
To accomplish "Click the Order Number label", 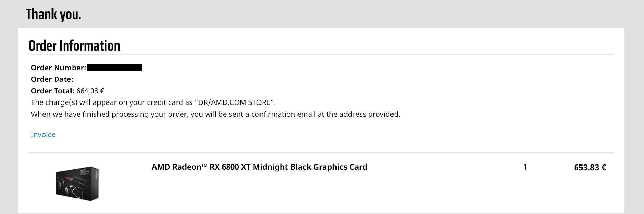I will 58,68.
